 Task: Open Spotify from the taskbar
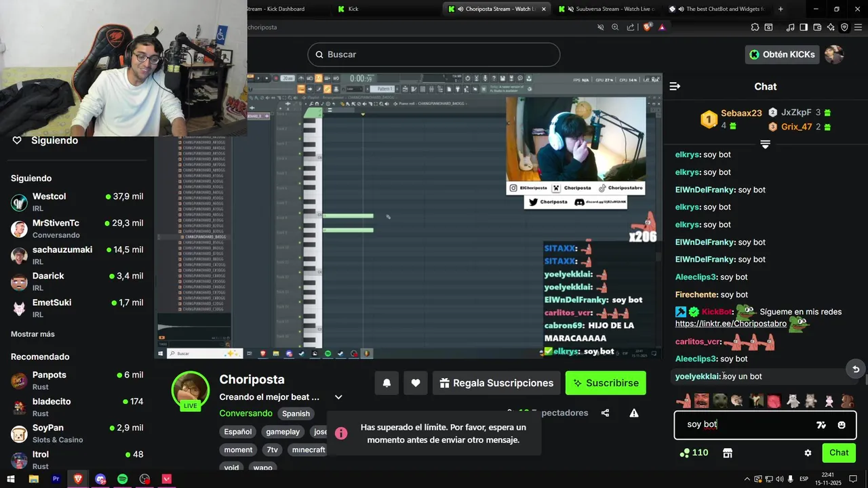tap(122, 479)
